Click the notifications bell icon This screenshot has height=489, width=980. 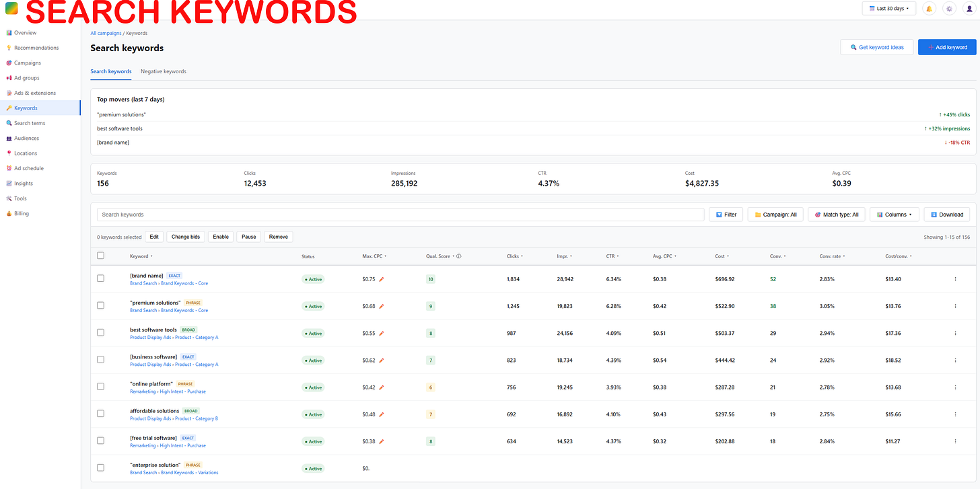(x=930, y=9)
